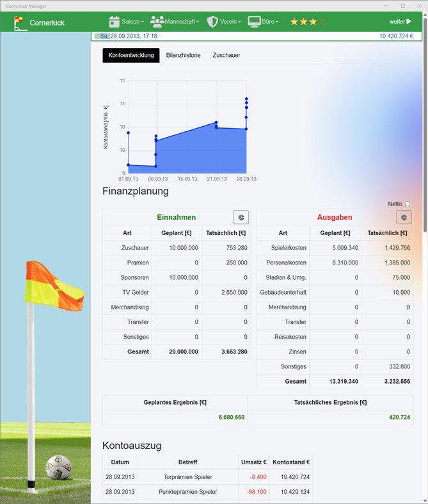The image size is (428, 504).
Task: Expand the Mannschaft dropdown menu
Action: coord(182,22)
